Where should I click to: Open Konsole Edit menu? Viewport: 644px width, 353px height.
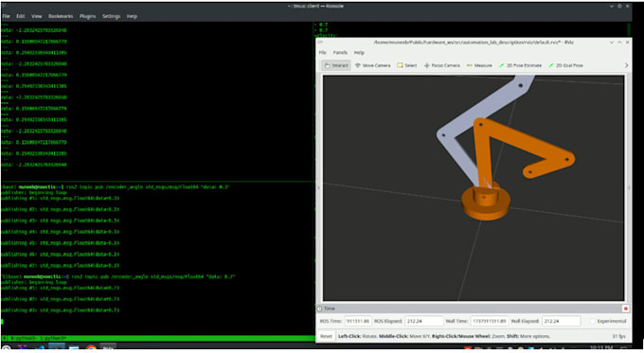(21, 16)
